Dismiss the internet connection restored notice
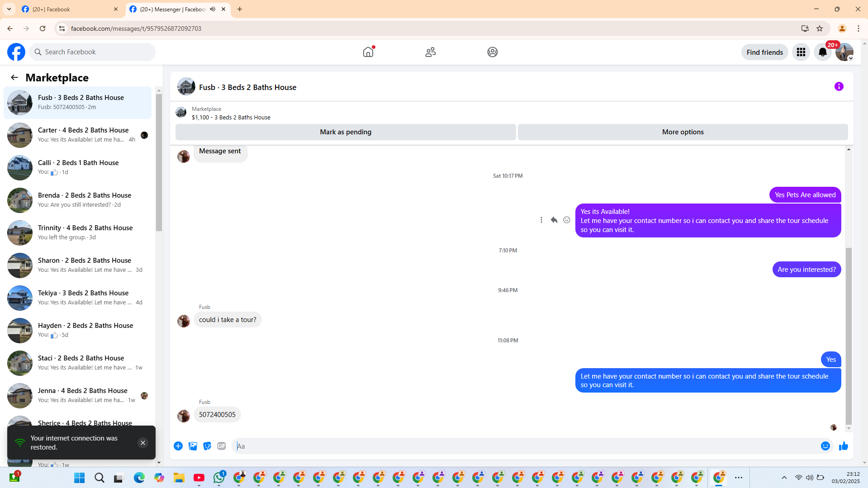Image resolution: width=868 pixels, height=488 pixels. [x=143, y=443]
